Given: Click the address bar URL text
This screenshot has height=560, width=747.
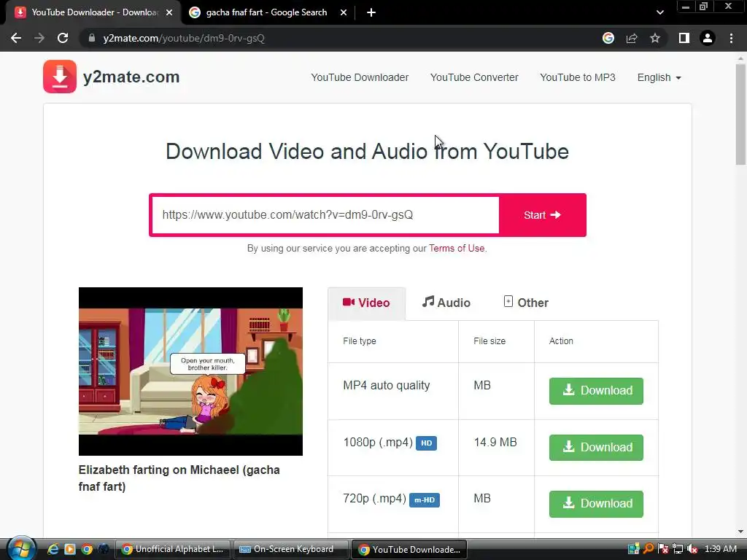Looking at the screenshot, I should click(x=184, y=38).
